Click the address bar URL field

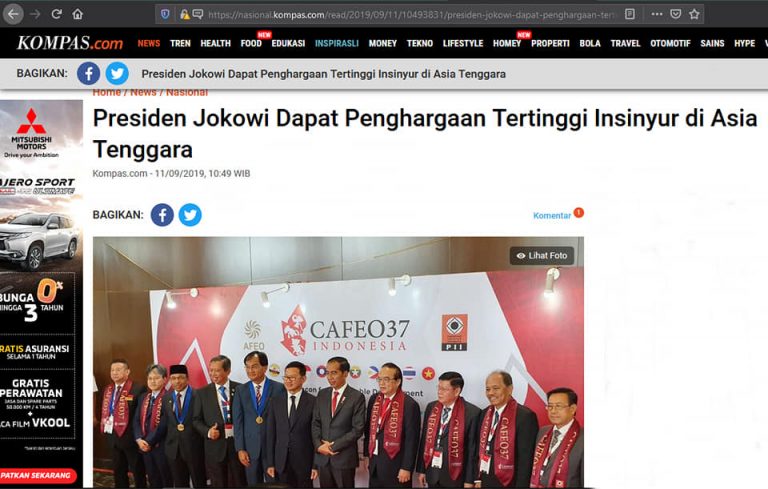coord(411,15)
